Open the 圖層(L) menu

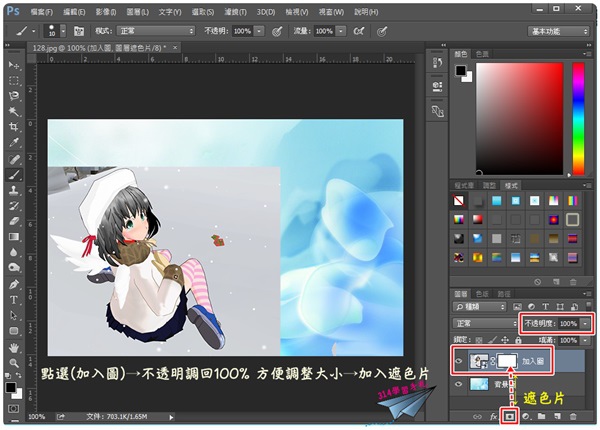click(138, 12)
